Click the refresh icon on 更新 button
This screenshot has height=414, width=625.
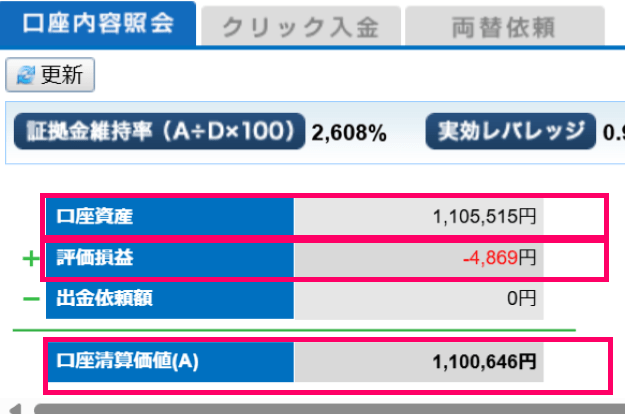click(25, 76)
